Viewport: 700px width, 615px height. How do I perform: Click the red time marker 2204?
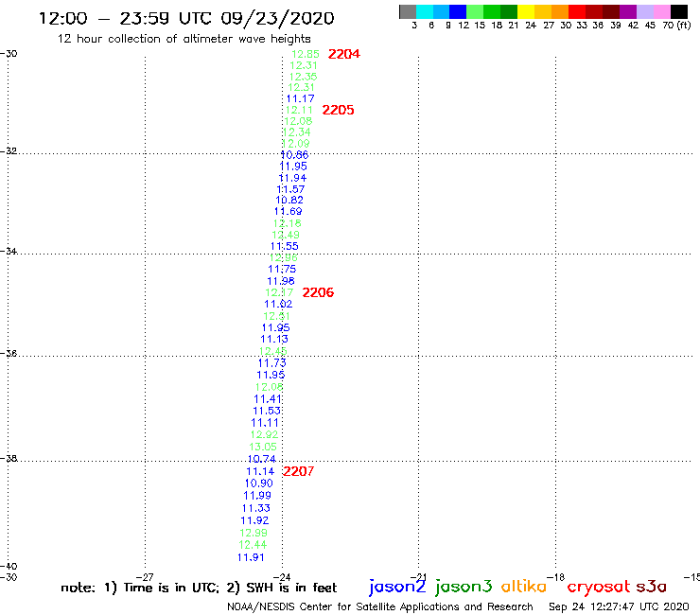pyautogui.click(x=343, y=54)
